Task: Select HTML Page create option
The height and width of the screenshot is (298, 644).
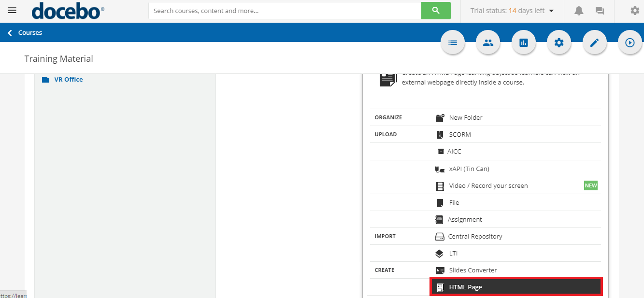Action: click(516, 287)
